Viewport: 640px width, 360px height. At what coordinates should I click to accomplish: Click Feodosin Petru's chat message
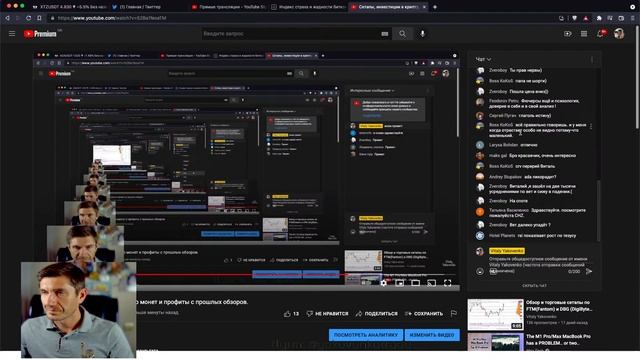[534, 104]
